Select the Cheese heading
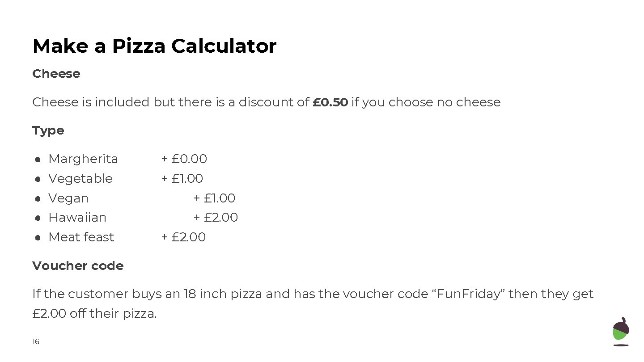 56,74
